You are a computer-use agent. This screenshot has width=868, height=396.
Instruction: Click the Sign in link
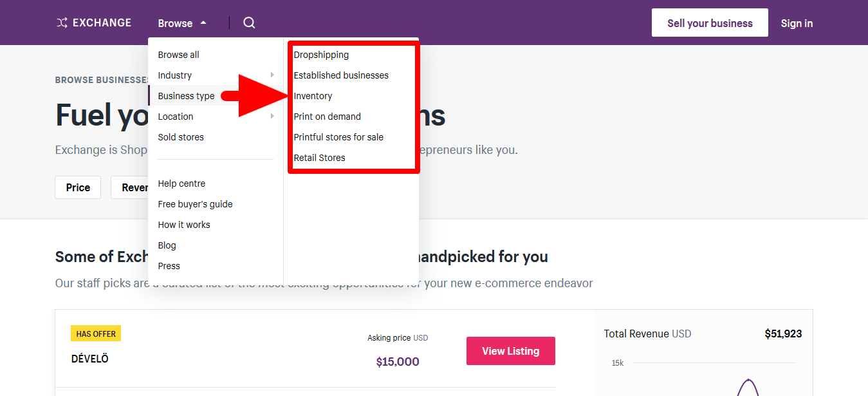pos(797,23)
